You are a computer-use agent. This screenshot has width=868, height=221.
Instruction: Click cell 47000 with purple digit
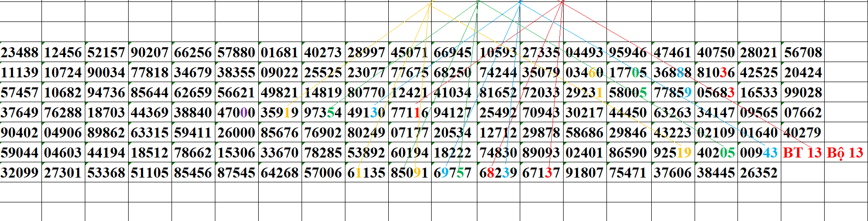coord(236,113)
